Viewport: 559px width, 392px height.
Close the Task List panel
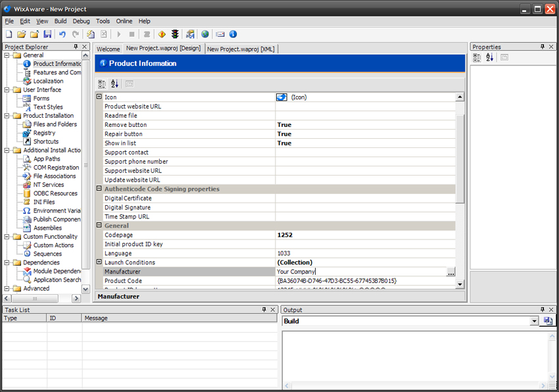[x=273, y=310]
